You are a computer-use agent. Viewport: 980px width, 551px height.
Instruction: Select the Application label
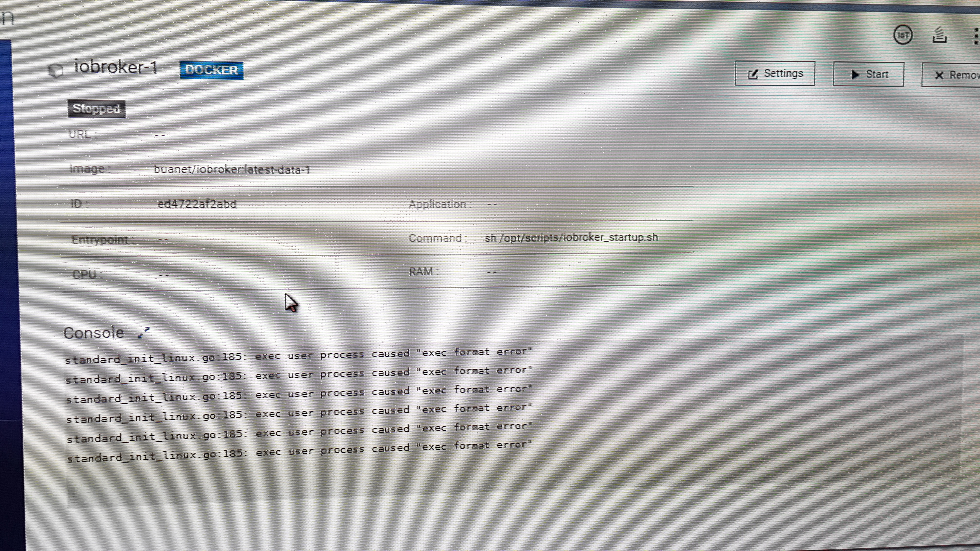[x=440, y=204]
